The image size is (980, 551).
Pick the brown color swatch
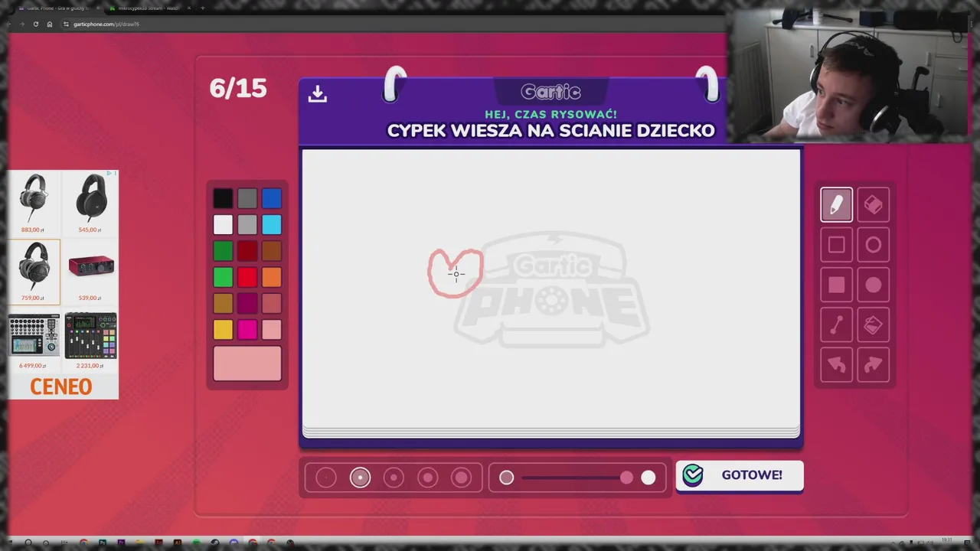point(272,251)
